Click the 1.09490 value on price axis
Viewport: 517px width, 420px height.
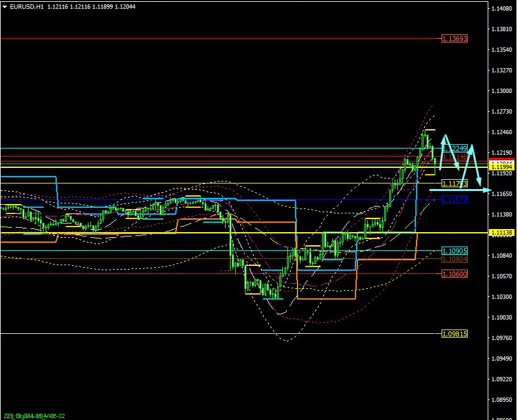(x=502, y=359)
